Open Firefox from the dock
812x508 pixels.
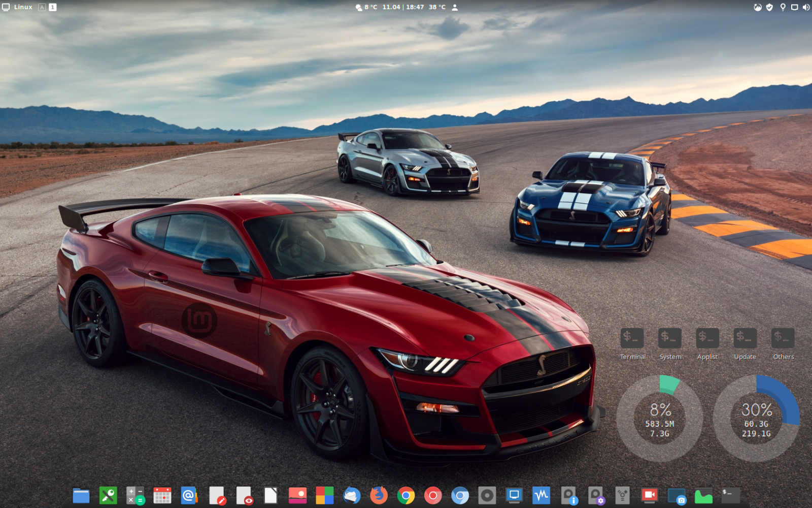pyautogui.click(x=380, y=495)
